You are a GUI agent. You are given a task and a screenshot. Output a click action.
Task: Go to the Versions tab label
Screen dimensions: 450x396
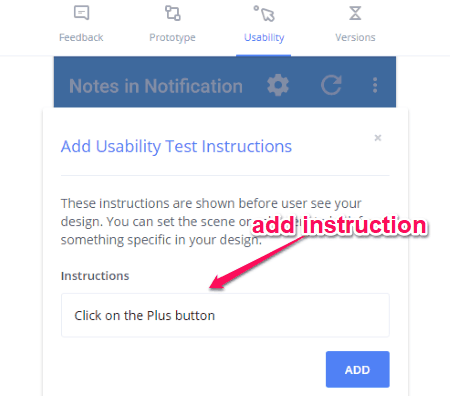(355, 37)
